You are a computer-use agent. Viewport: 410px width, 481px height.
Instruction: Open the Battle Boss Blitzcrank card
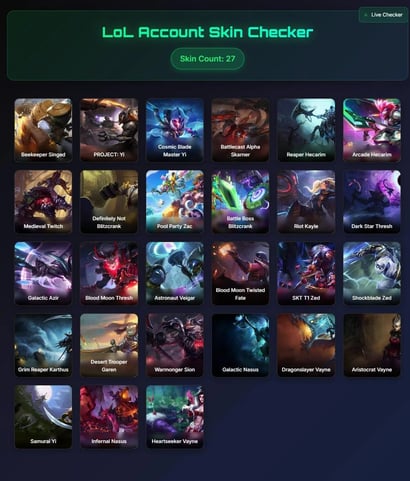point(240,201)
